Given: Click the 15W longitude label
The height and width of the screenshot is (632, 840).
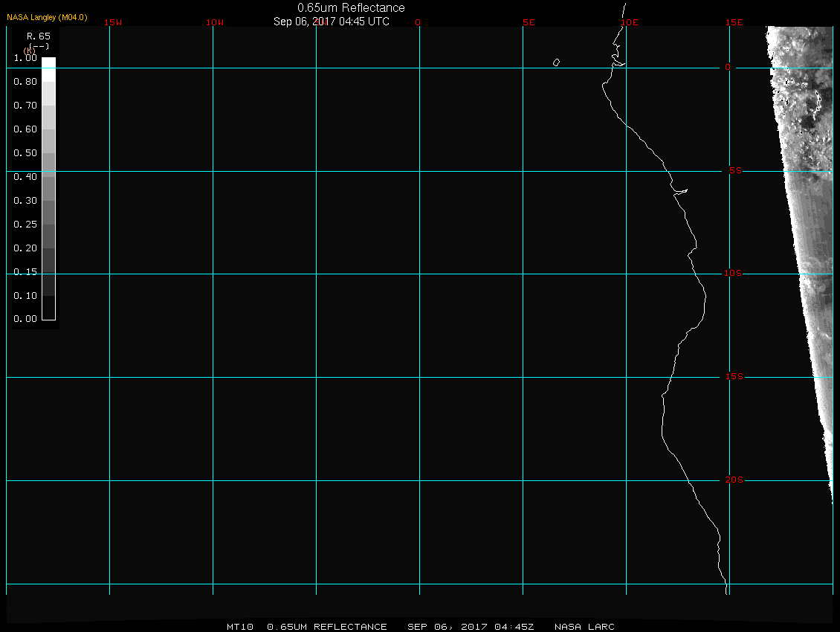Looking at the screenshot, I should click(113, 22).
